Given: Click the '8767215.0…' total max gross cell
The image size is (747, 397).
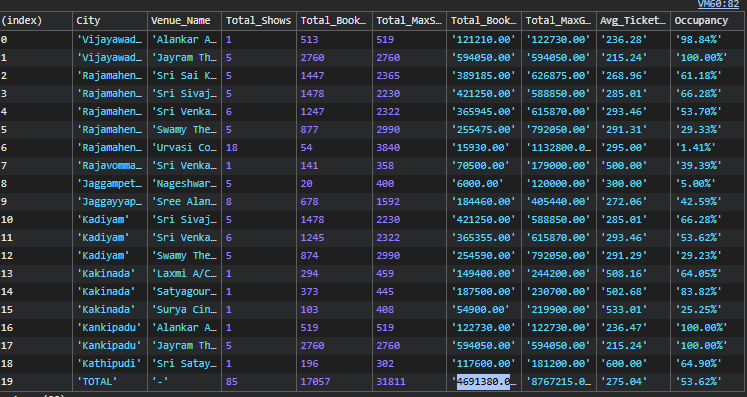Looking at the screenshot, I should [x=558, y=382].
